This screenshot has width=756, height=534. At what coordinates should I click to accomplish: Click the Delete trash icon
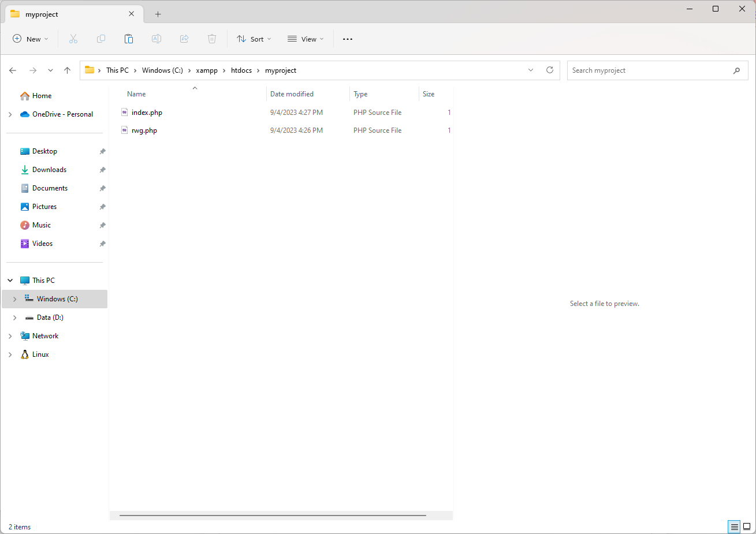(212, 39)
